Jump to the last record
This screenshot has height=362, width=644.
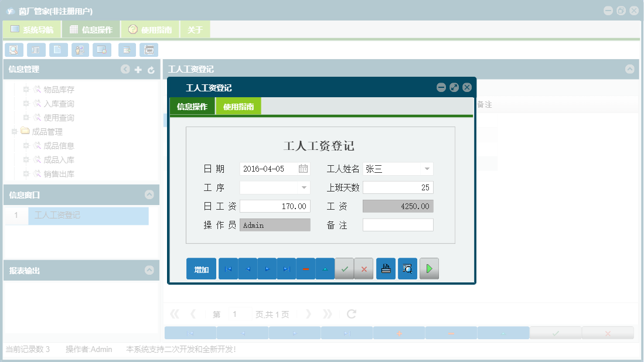pos(287,268)
